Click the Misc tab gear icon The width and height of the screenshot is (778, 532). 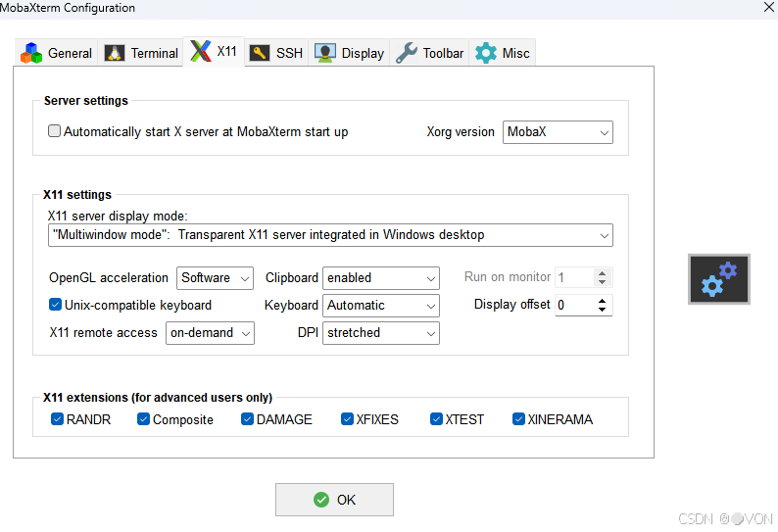[x=486, y=53]
